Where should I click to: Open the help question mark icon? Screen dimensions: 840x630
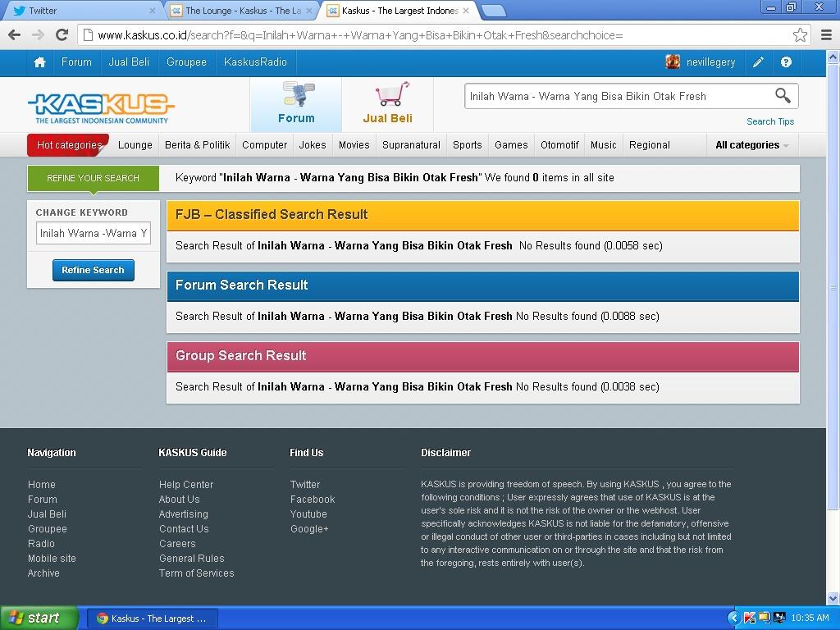786,62
